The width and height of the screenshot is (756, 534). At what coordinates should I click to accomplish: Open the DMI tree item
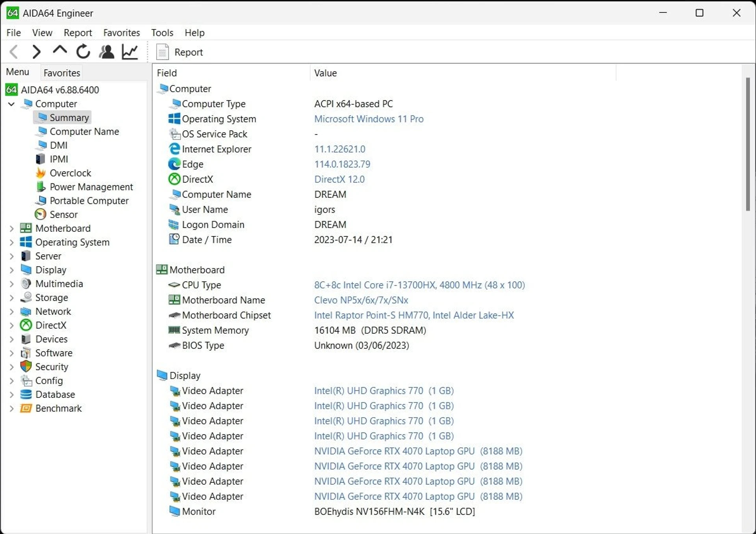52,145
